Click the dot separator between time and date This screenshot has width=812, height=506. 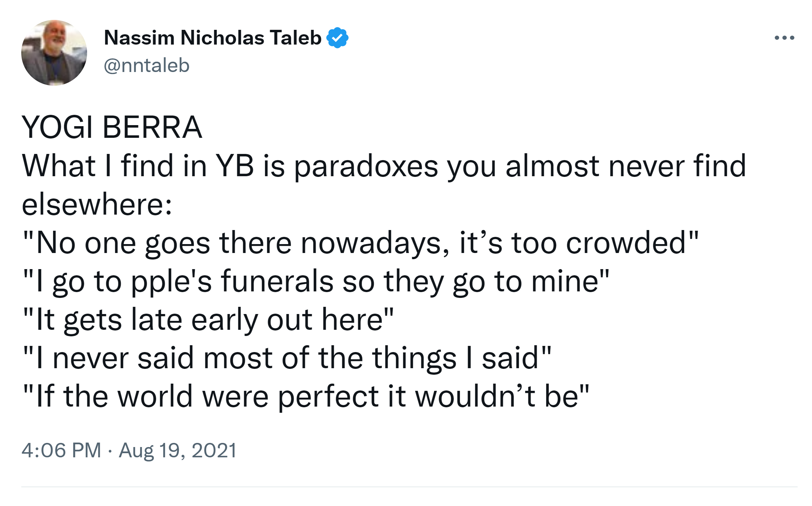pyautogui.click(x=110, y=451)
